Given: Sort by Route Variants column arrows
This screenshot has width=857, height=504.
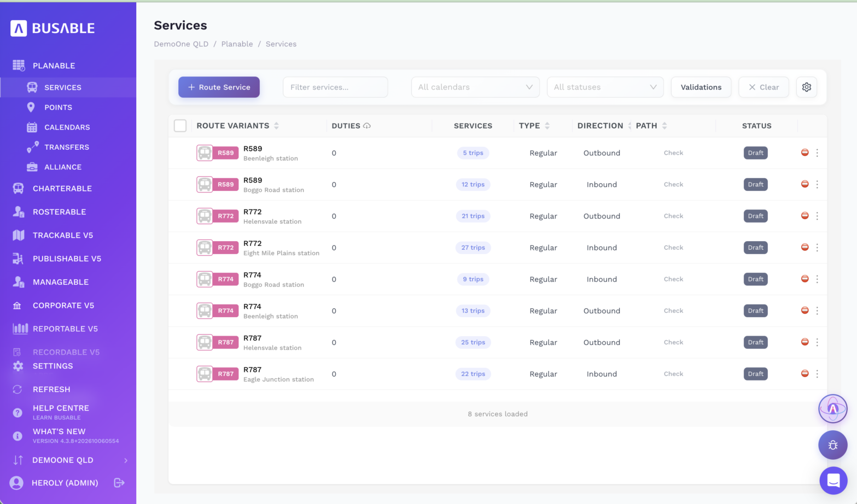Looking at the screenshot, I should pos(276,126).
